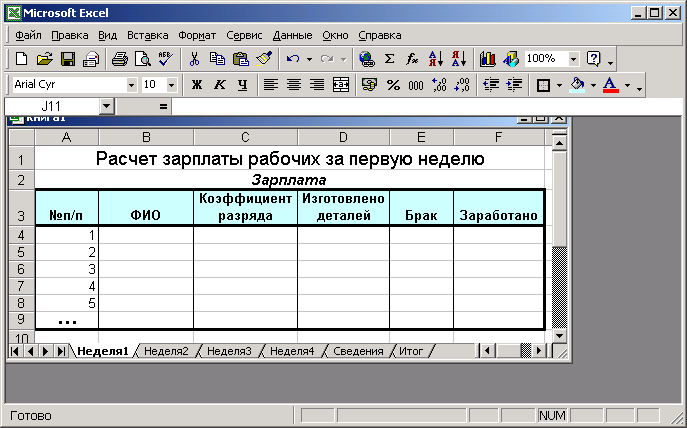This screenshot has height=428, width=687.
Task: Insert hyperlink globe icon
Action: [367, 59]
